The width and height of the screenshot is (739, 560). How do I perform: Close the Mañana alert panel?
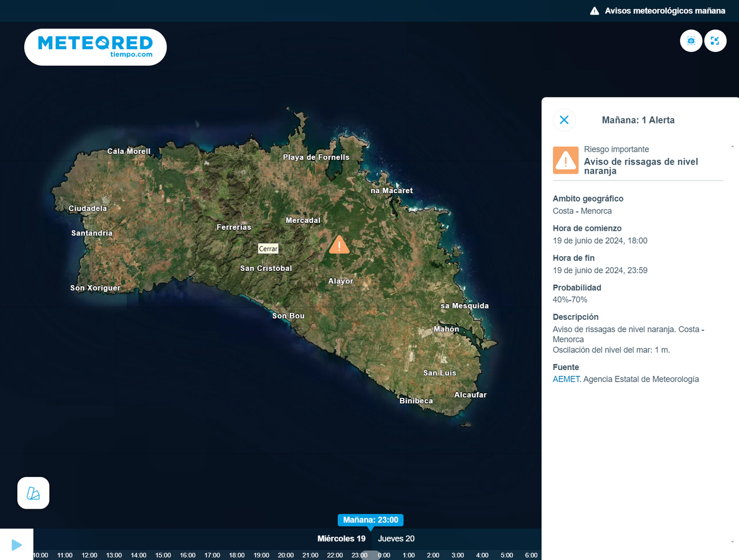564,120
